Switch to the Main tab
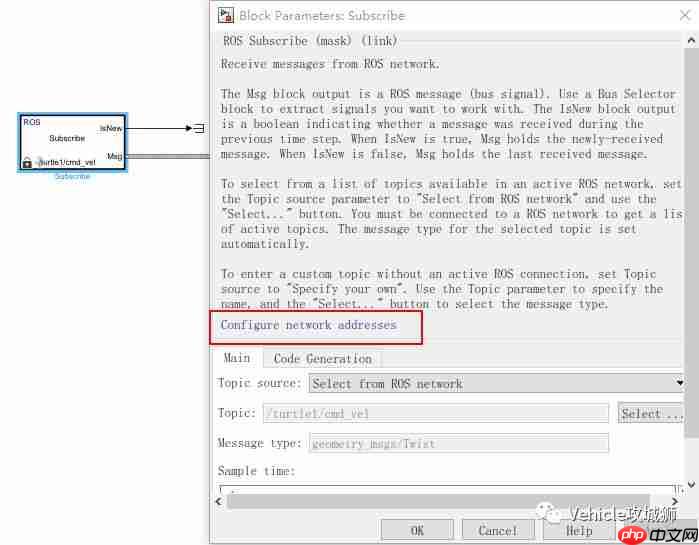Viewport: 699px width, 545px height. coord(237,358)
